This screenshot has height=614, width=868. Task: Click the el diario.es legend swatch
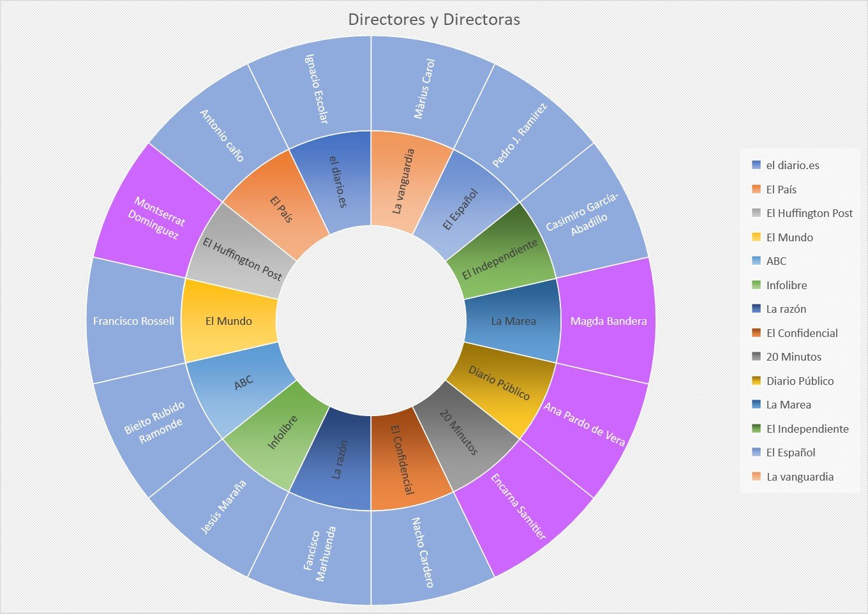tap(756, 165)
